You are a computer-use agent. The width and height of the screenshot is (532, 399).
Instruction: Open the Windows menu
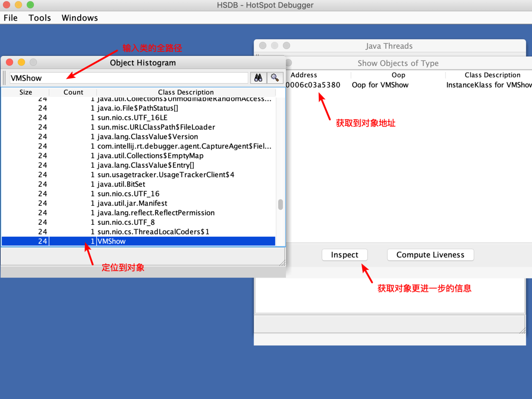tap(79, 18)
